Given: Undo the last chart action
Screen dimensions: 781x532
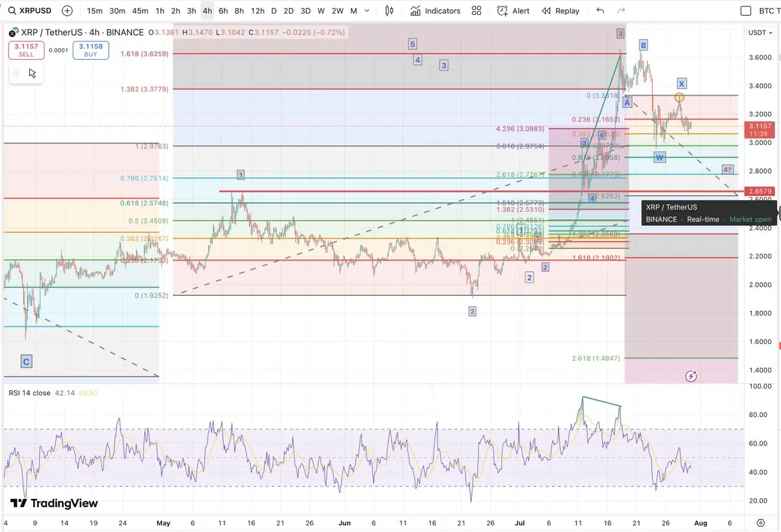Looking at the screenshot, I should (x=600, y=11).
